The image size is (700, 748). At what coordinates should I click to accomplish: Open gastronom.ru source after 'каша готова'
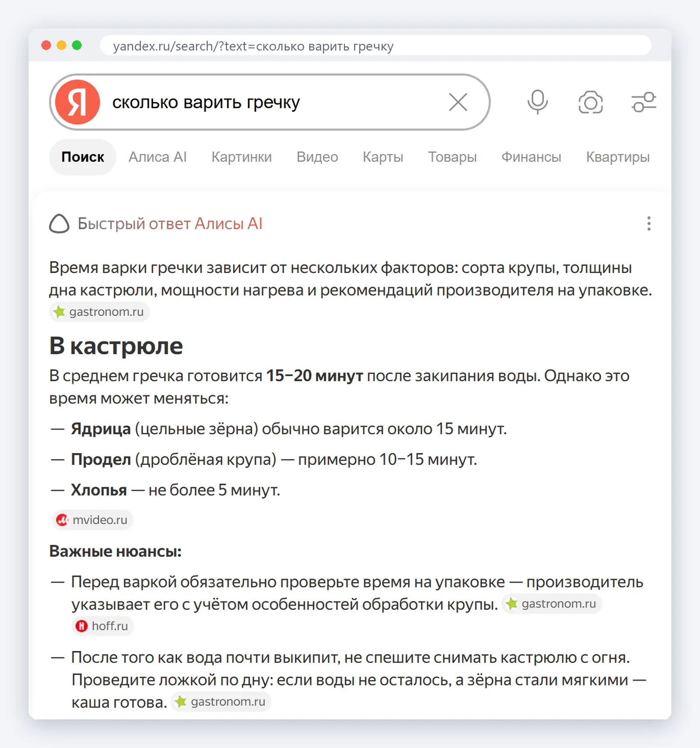click(221, 702)
